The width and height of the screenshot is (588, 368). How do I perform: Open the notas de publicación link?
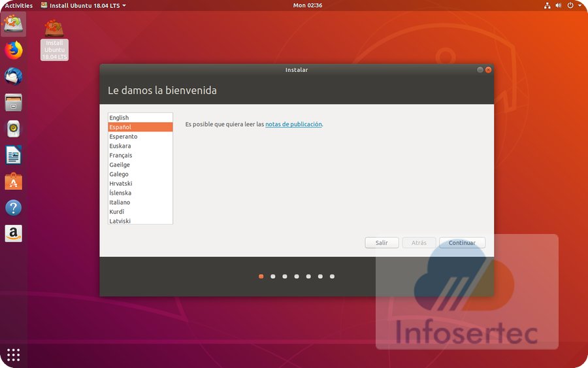(x=293, y=124)
